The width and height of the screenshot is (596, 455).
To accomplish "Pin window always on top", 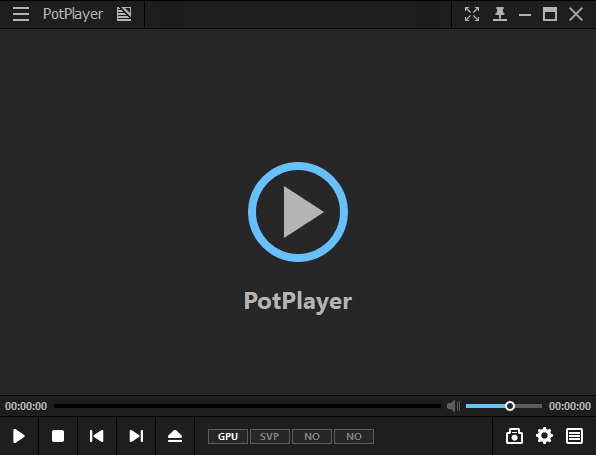I will tap(500, 14).
